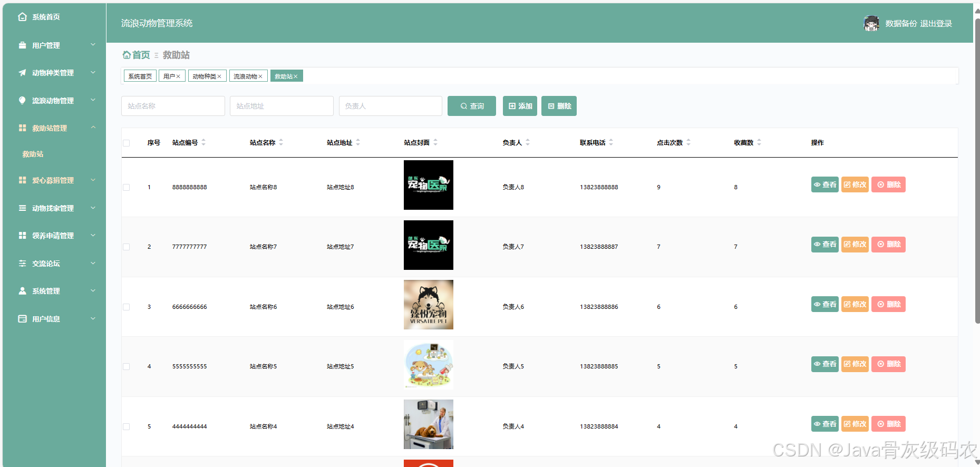Click the user avatar in the header
The height and width of the screenshot is (467, 980).
tap(871, 23)
